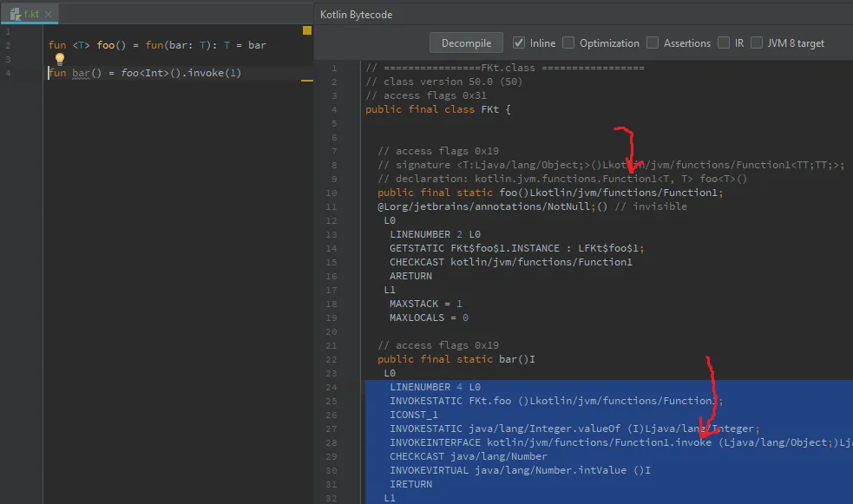Click the Kotlin Bytecode panel title
The width and height of the screenshot is (853, 504).
[x=356, y=15]
